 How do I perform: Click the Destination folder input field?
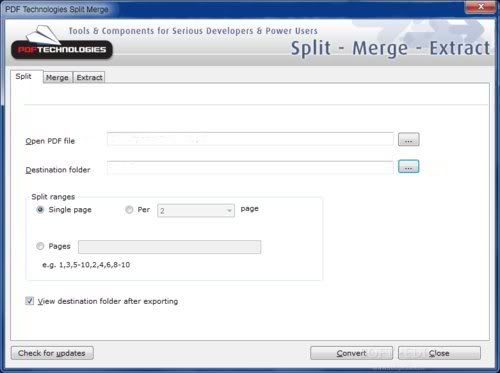click(250, 168)
